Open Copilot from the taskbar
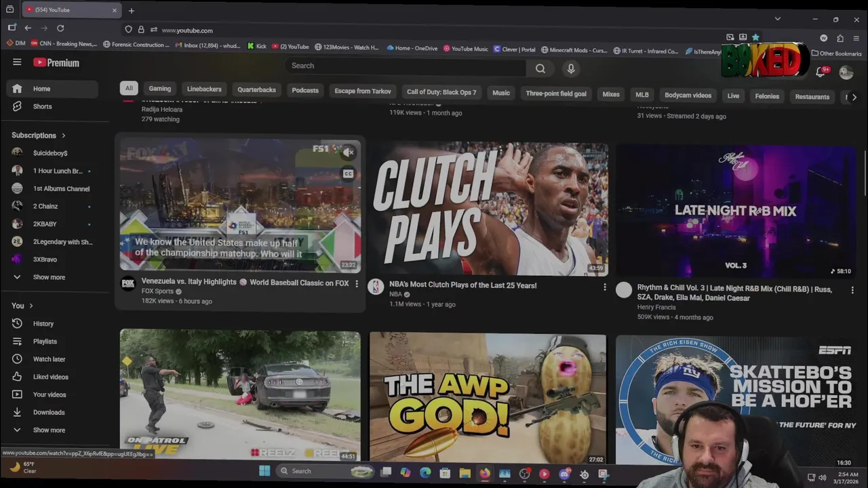 click(405, 472)
